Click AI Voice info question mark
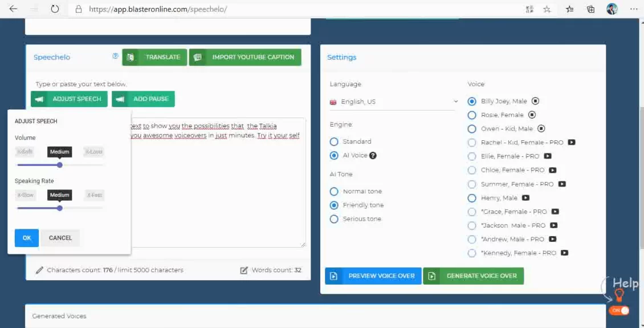Image resolution: width=644 pixels, height=328 pixels. (x=373, y=155)
